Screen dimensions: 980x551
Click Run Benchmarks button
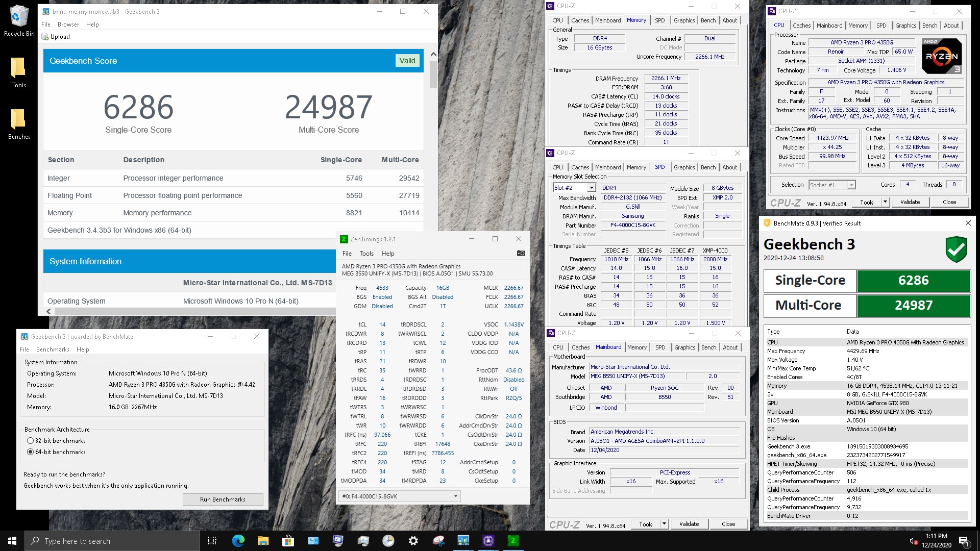(223, 499)
